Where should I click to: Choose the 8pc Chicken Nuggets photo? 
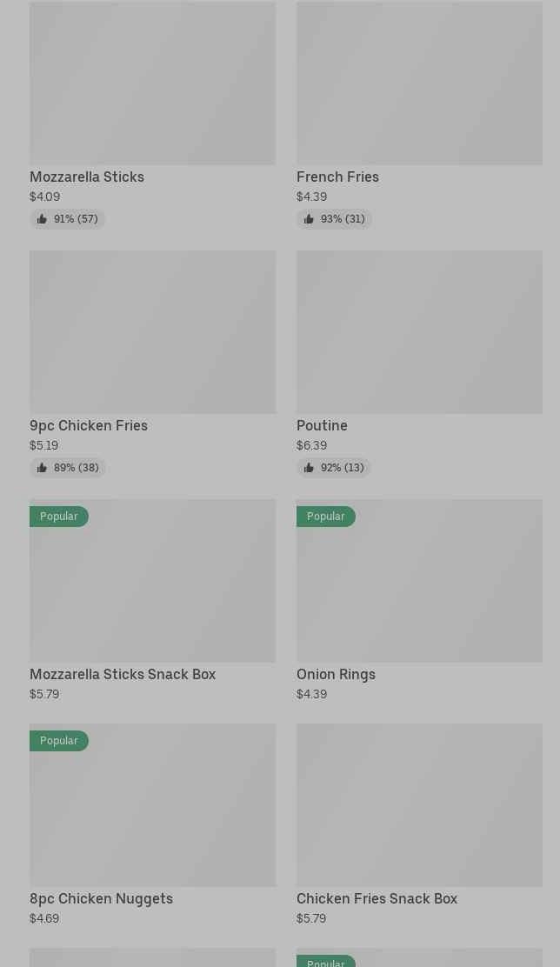coord(152,816)
